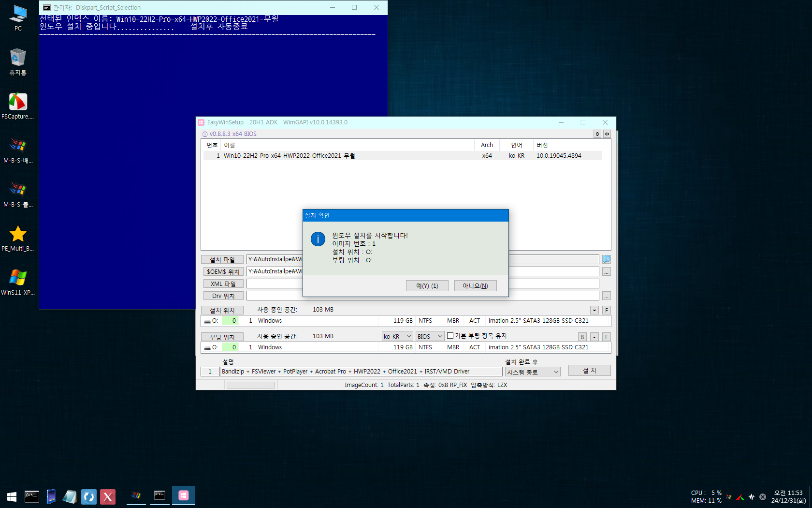Open the PC desktop icon
The width and height of the screenshot is (812, 508).
pyautogui.click(x=18, y=18)
